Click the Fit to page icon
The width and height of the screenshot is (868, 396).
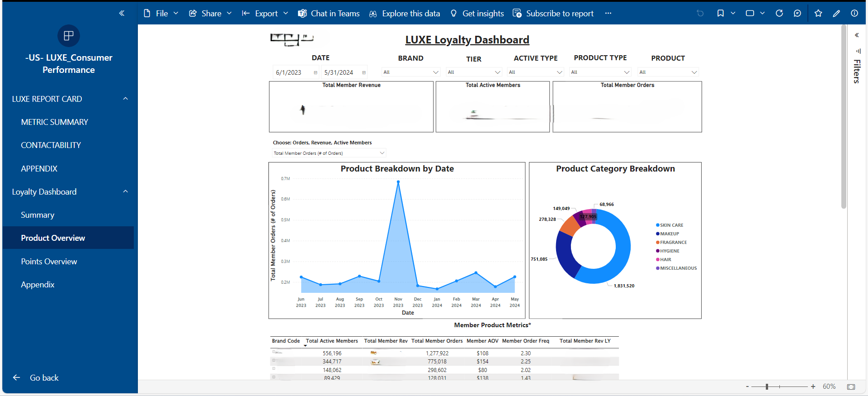pos(851,386)
